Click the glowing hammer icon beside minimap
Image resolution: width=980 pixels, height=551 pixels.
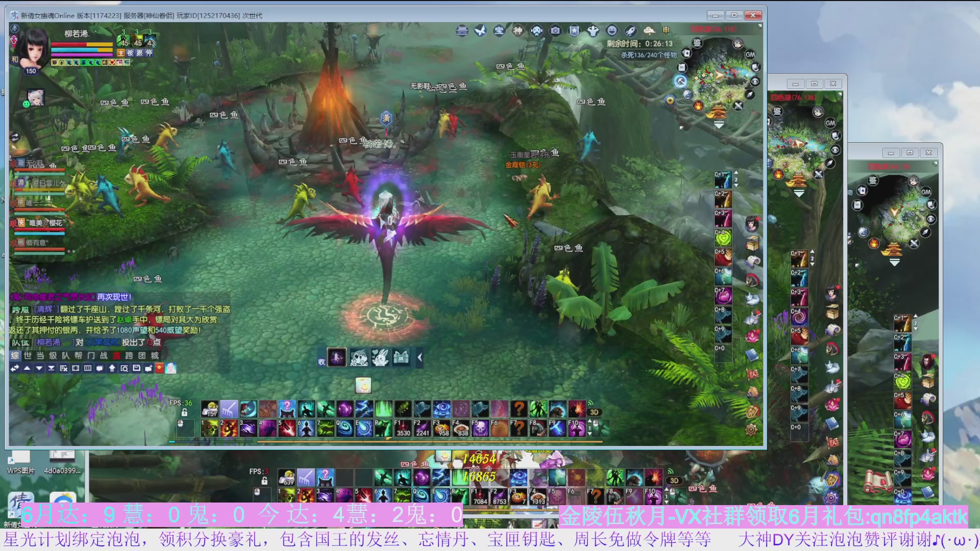pos(680,81)
